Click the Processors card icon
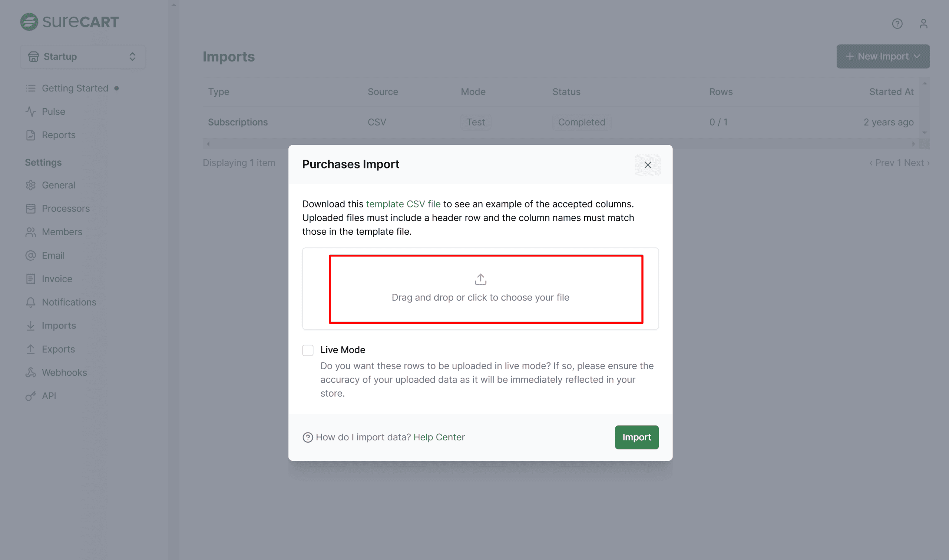This screenshot has width=949, height=560. coord(31,209)
